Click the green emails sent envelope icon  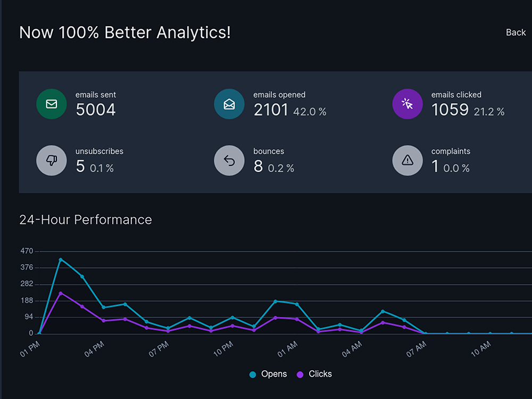click(x=52, y=104)
